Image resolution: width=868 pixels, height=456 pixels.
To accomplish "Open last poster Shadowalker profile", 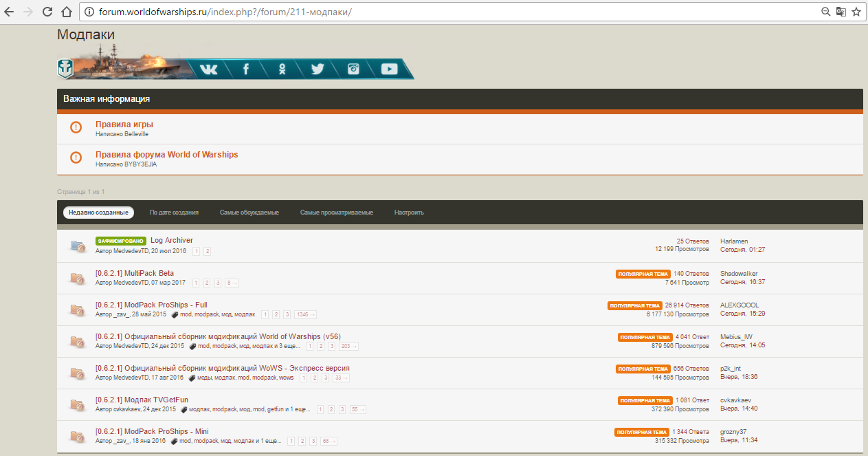I will [x=739, y=273].
